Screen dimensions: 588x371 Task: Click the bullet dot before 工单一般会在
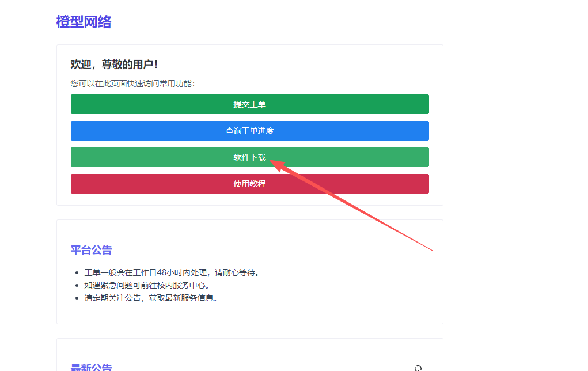pyautogui.click(x=77, y=273)
